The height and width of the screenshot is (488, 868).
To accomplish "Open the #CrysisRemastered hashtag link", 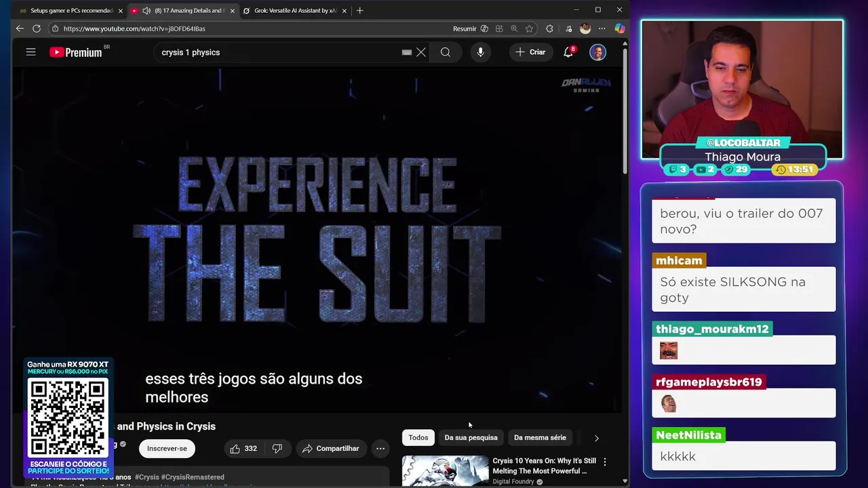I will click(193, 477).
